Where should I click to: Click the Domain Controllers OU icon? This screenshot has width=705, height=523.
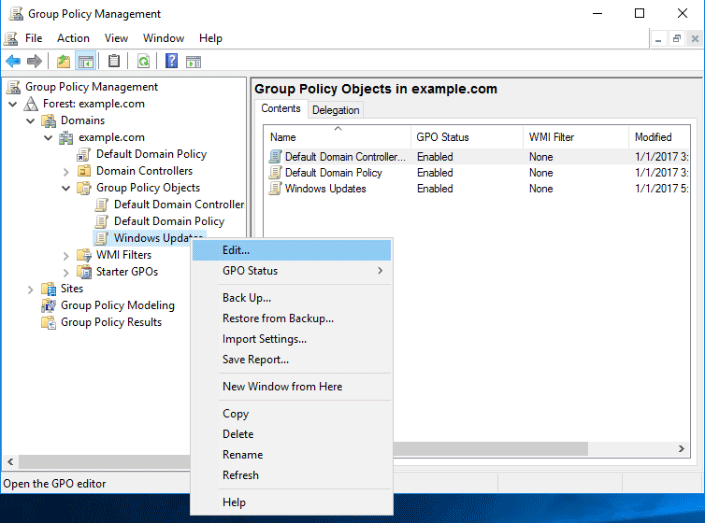84,171
